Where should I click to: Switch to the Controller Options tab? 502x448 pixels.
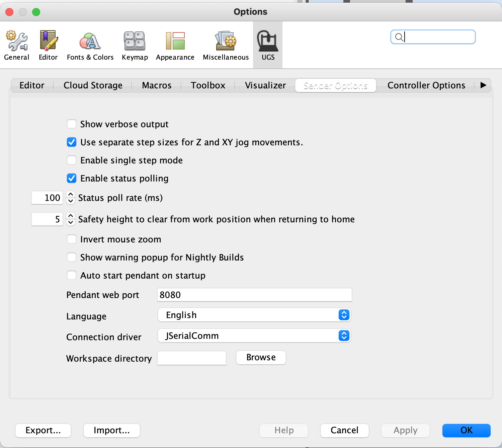[426, 85]
